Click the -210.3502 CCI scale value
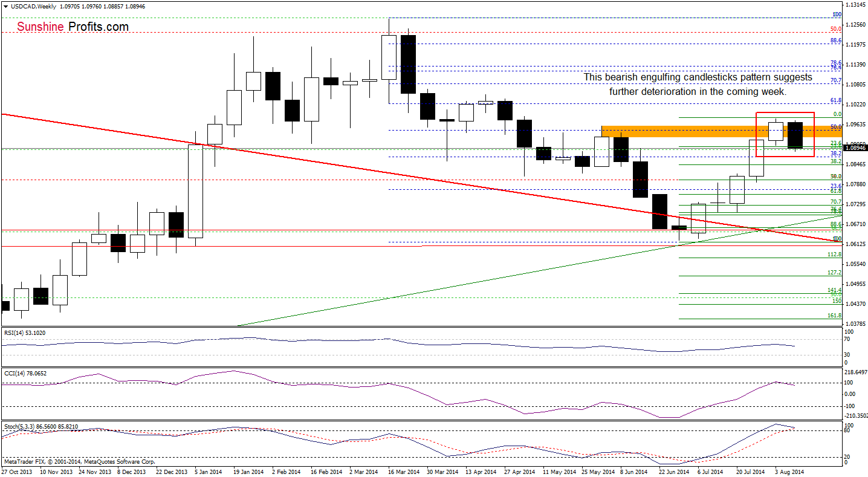The image size is (868, 477). pyautogui.click(x=857, y=415)
